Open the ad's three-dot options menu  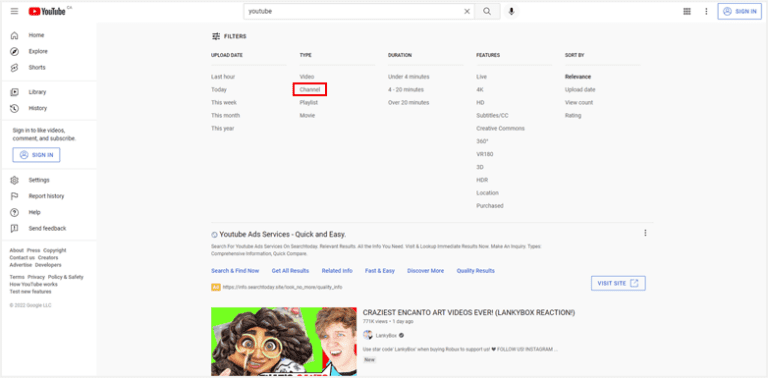click(646, 233)
